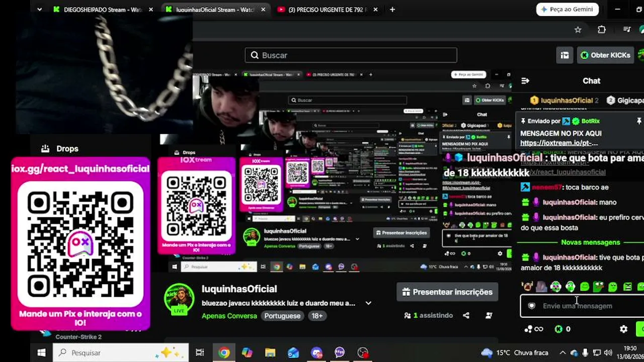Open File Explorer from the taskbar
Viewport: 644px width, 362px height.
click(x=270, y=352)
